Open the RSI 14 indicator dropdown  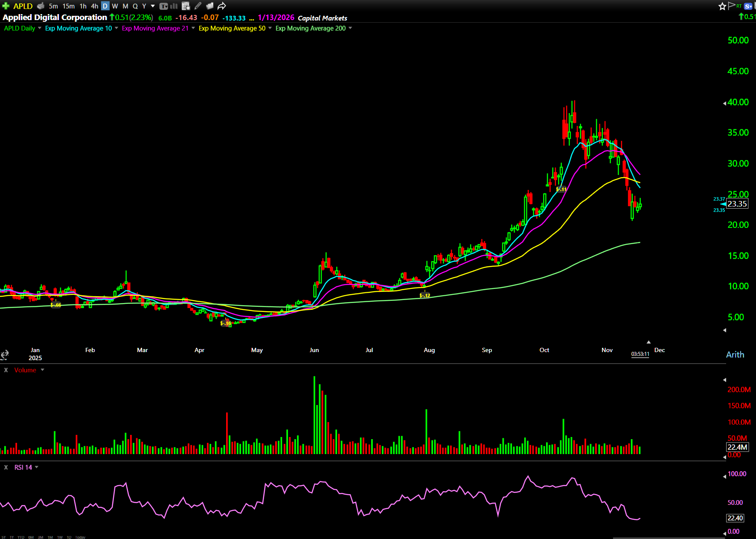pos(37,467)
